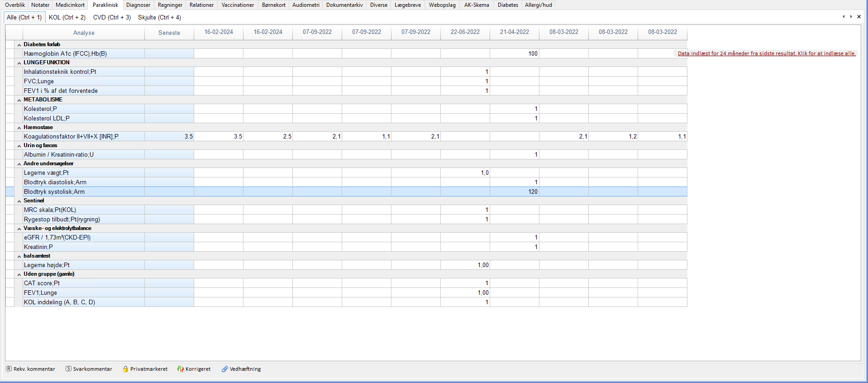
Task: Open the Vaccinationer tab
Action: 238,5
